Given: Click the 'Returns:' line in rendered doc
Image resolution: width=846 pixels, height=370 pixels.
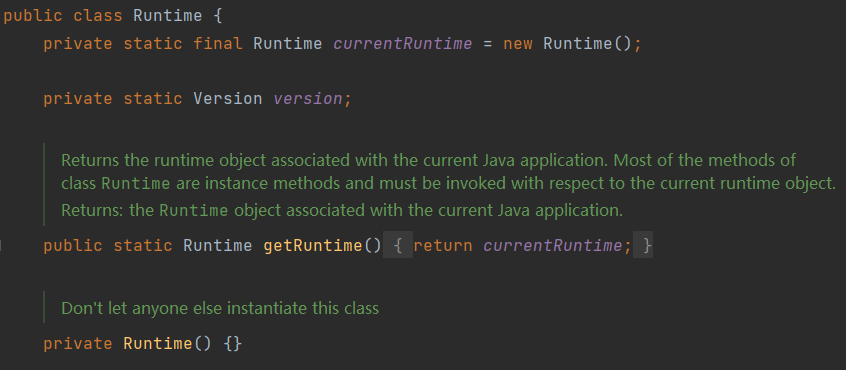Looking at the screenshot, I should click(342, 210).
